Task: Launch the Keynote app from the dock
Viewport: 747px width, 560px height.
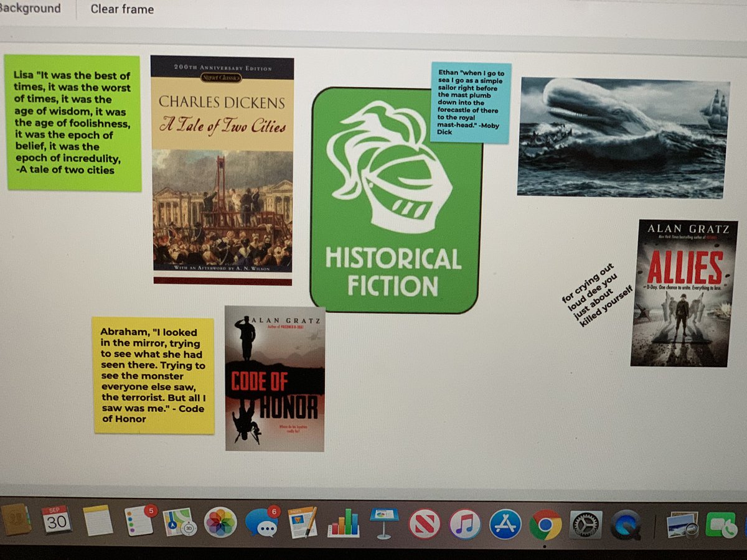Action: [384, 523]
